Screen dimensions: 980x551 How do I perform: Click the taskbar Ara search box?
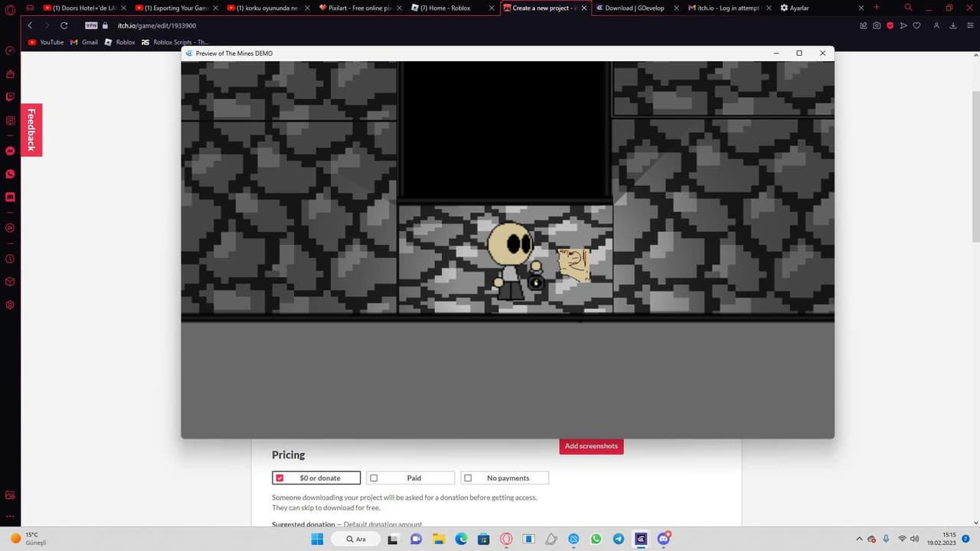358,539
